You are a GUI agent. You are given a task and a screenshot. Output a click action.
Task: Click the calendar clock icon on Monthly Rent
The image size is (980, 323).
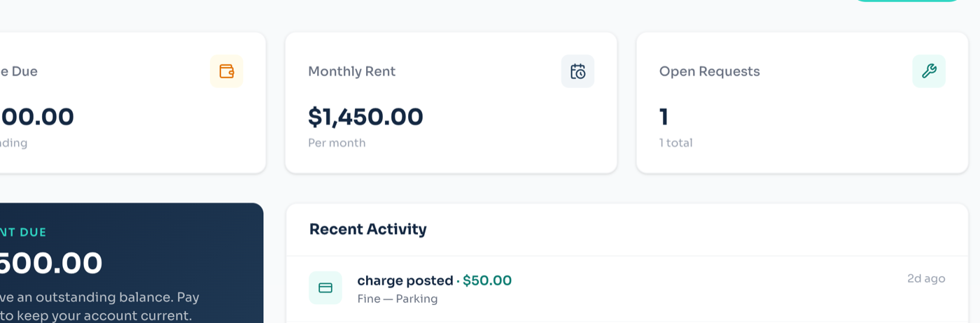(577, 71)
